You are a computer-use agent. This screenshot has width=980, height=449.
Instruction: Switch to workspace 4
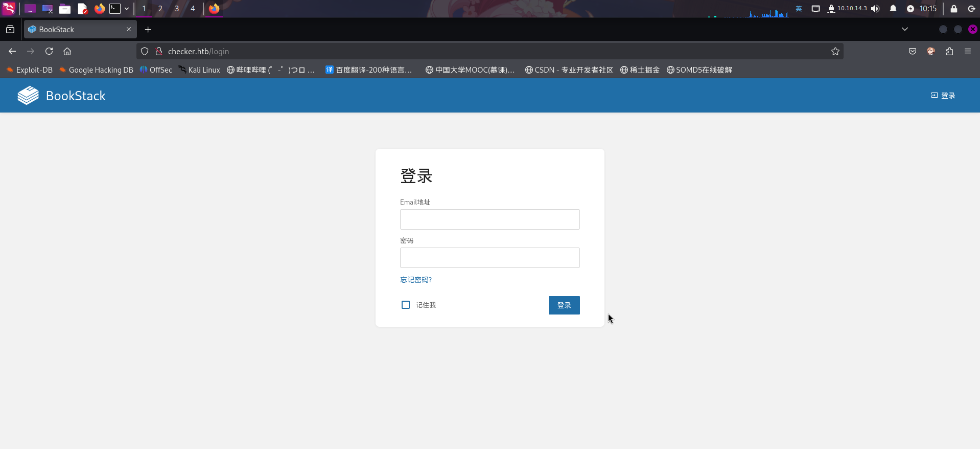click(193, 9)
